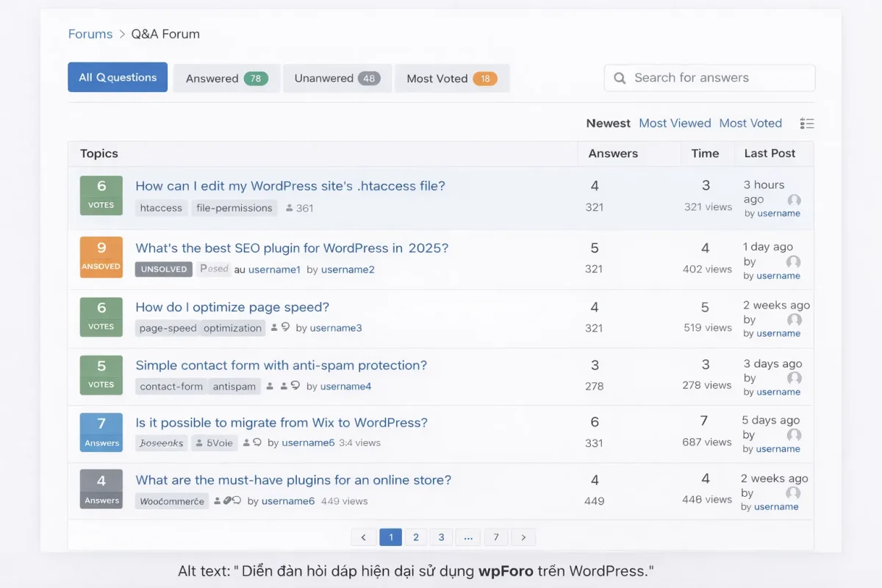Go to next page with right arrow
The height and width of the screenshot is (588, 882).
click(523, 537)
